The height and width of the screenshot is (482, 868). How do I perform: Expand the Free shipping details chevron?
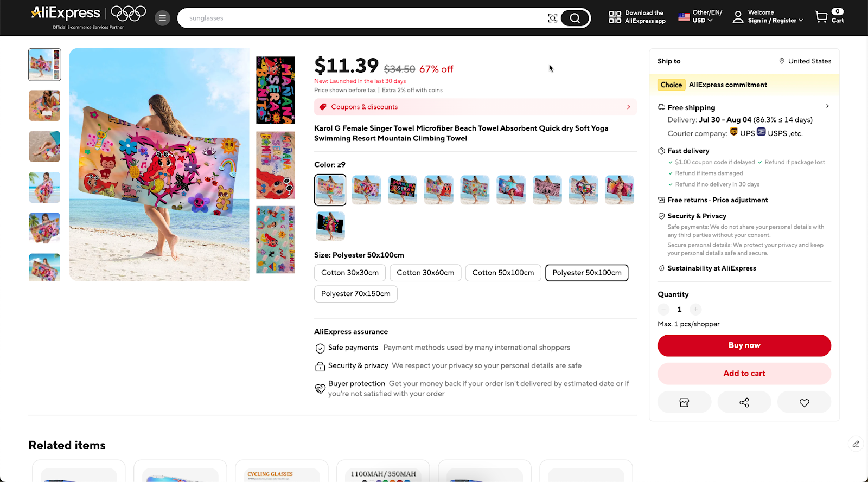(827, 106)
